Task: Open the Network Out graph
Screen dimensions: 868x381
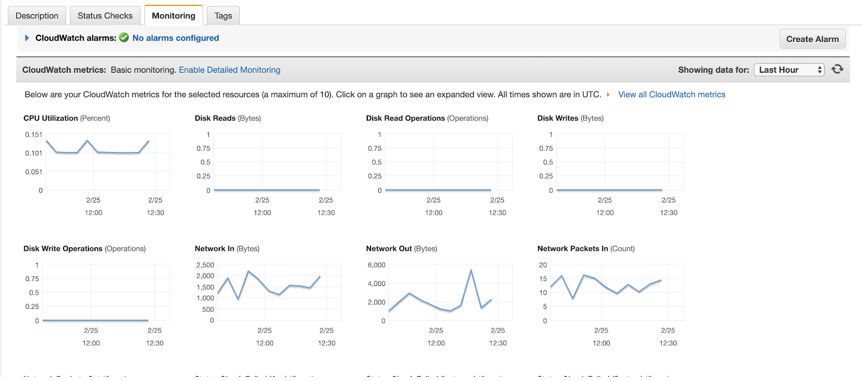Action: click(449, 293)
